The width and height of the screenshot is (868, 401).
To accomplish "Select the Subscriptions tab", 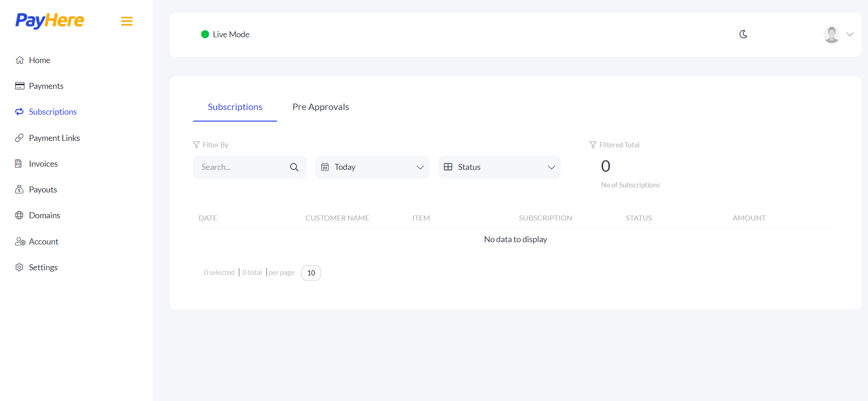I will point(235,107).
